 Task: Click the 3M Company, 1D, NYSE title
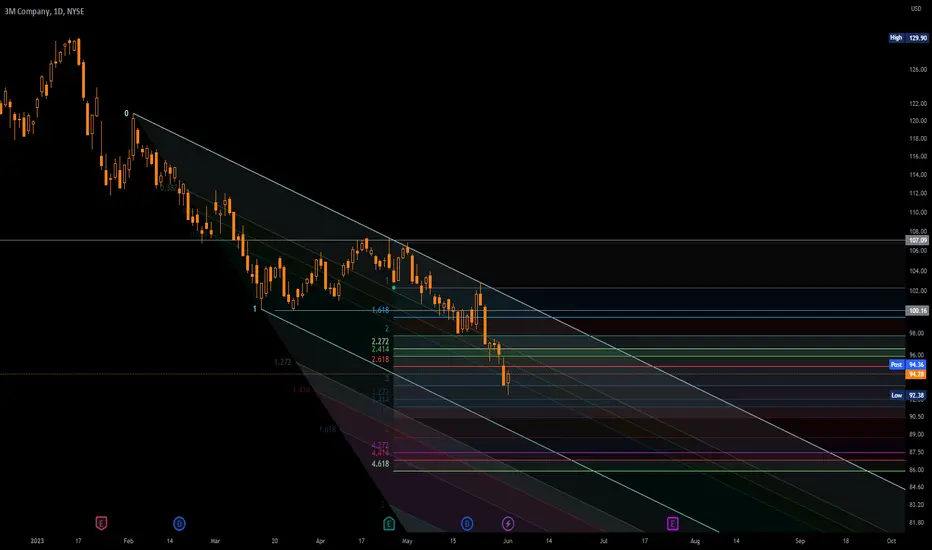[44, 11]
